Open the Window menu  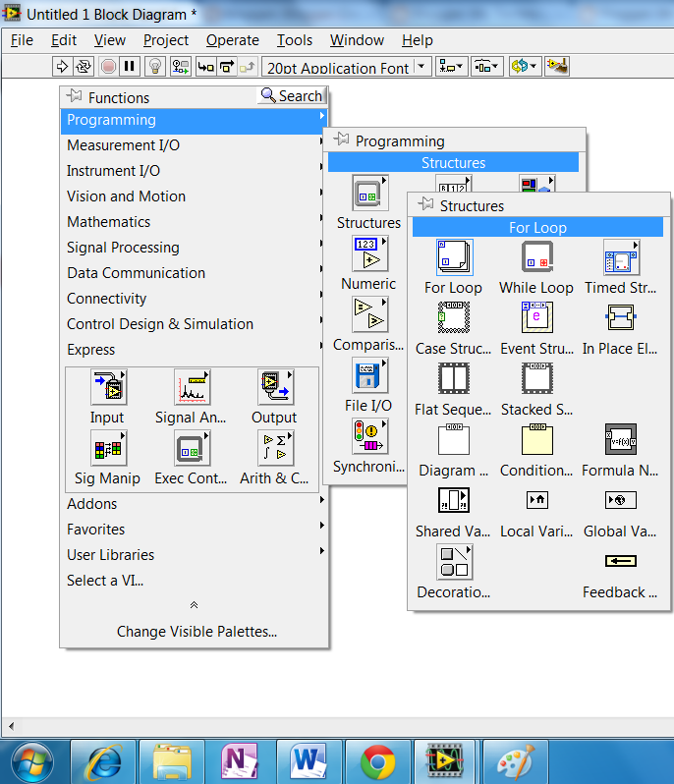(357, 40)
